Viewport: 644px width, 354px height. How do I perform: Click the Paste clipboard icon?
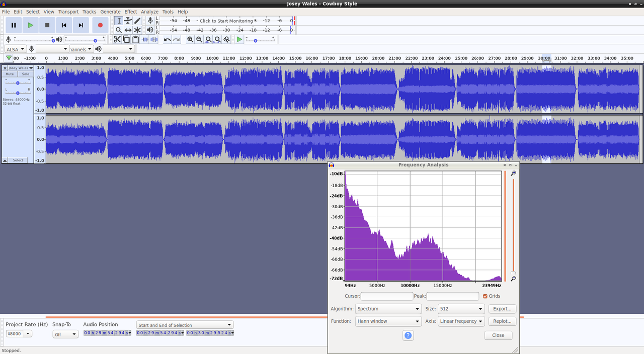click(135, 39)
